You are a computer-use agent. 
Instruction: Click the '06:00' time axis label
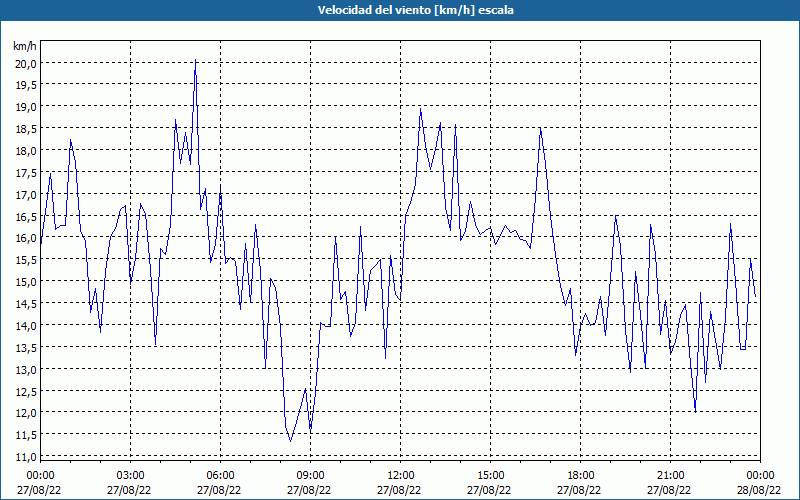point(220,476)
